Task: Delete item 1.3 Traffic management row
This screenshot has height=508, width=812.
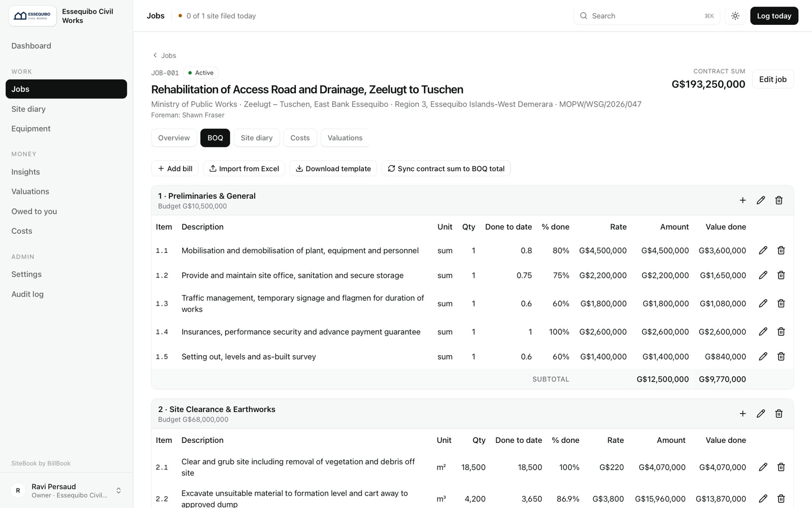Action: (x=781, y=303)
